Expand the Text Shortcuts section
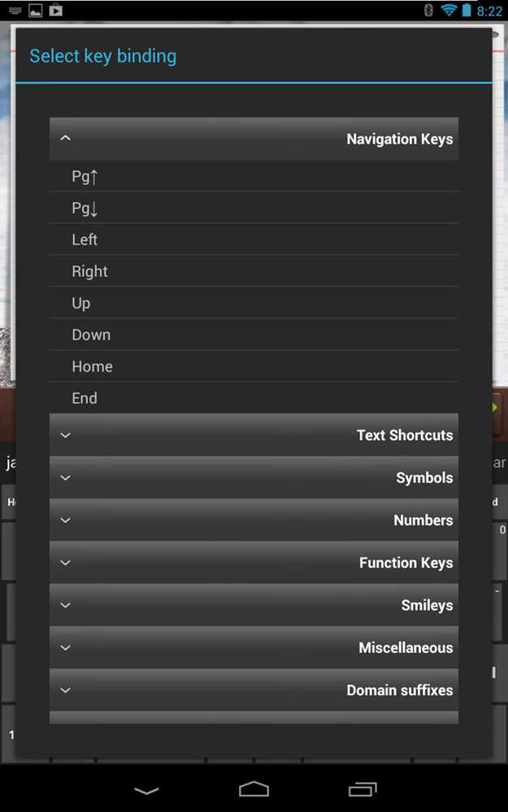The height and width of the screenshot is (812, 508). (254, 434)
